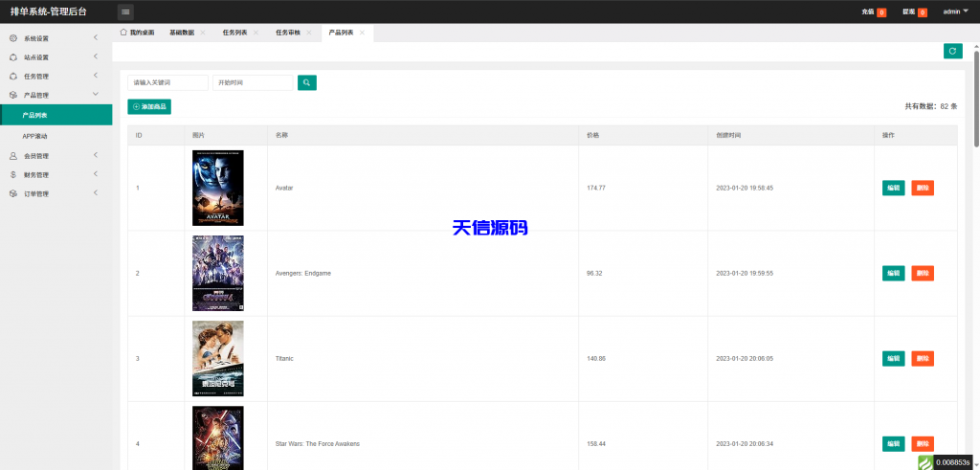The image size is (980, 470).
Task: Switch to the 我的桌面 tab
Action: [x=137, y=33]
